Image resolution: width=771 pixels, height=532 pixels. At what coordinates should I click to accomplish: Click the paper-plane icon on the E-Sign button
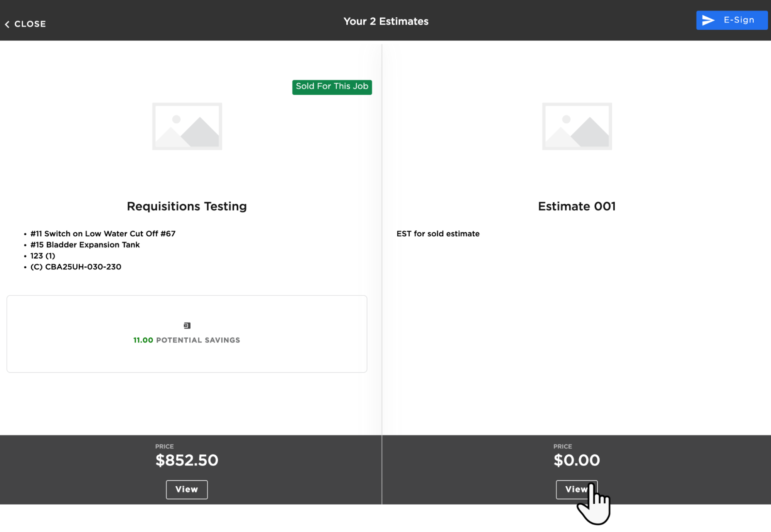point(708,20)
